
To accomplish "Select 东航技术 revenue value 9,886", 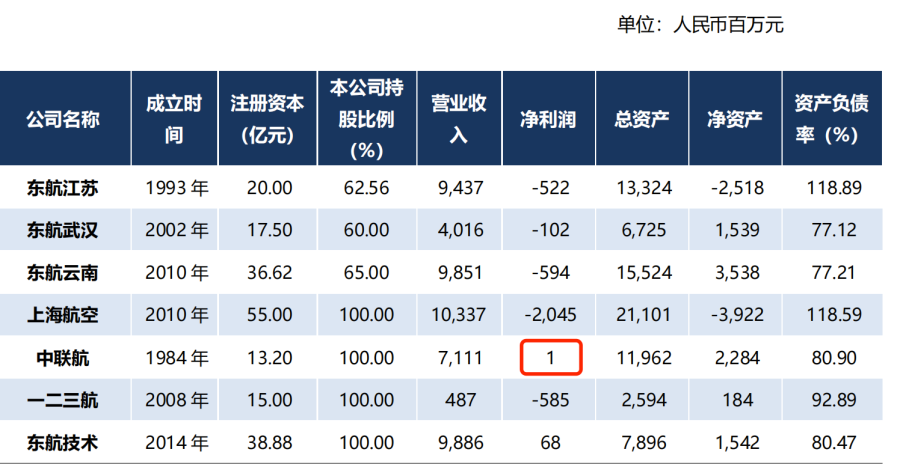I will [x=458, y=442].
